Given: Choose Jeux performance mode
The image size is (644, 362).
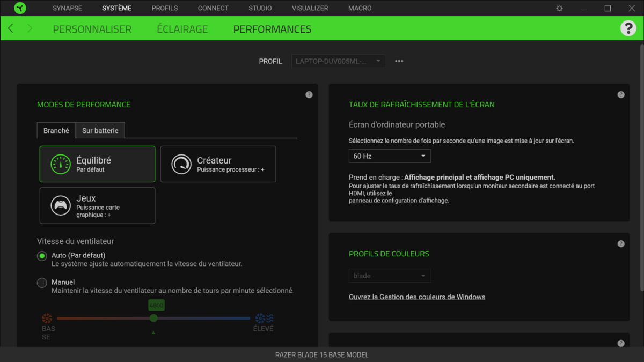Looking at the screenshot, I should point(97,205).
